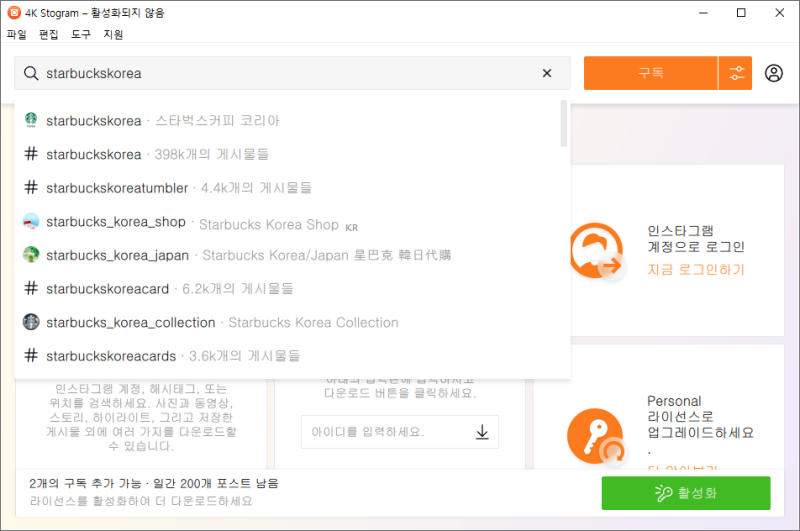Screen dimensions: 800x531
Task: Choose suggestion Starbucks Korea/Japan text
Action: pyautogui.click(x=327, y=255)
